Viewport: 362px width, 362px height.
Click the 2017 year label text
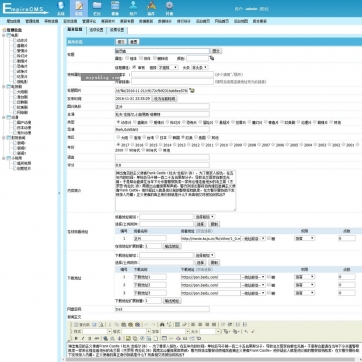pos(125,145)
